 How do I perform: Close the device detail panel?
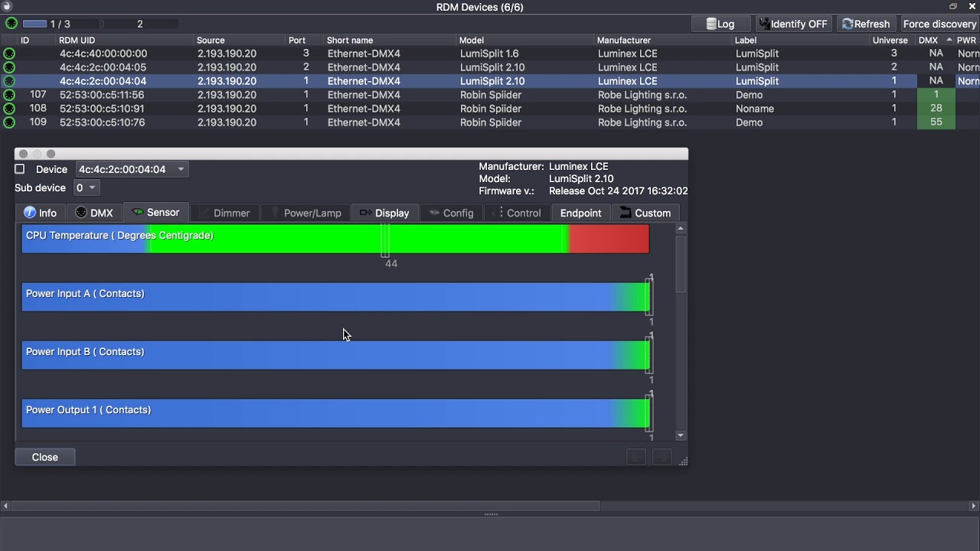tap(44, 457)
